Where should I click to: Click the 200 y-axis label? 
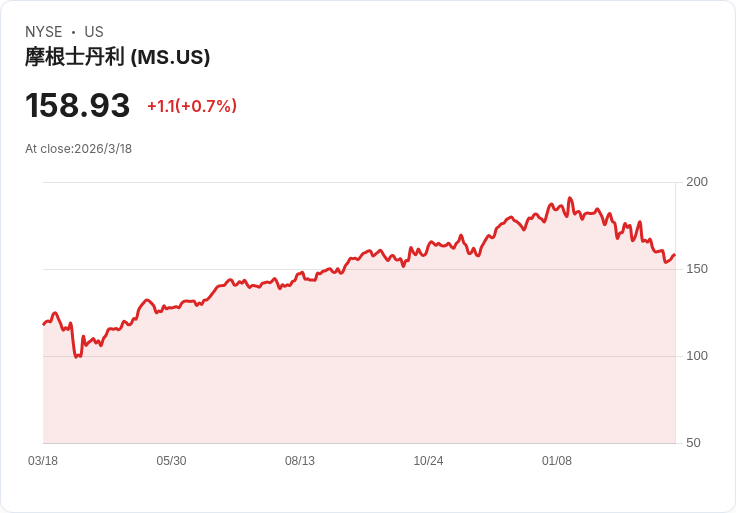(x=697, y=182)
